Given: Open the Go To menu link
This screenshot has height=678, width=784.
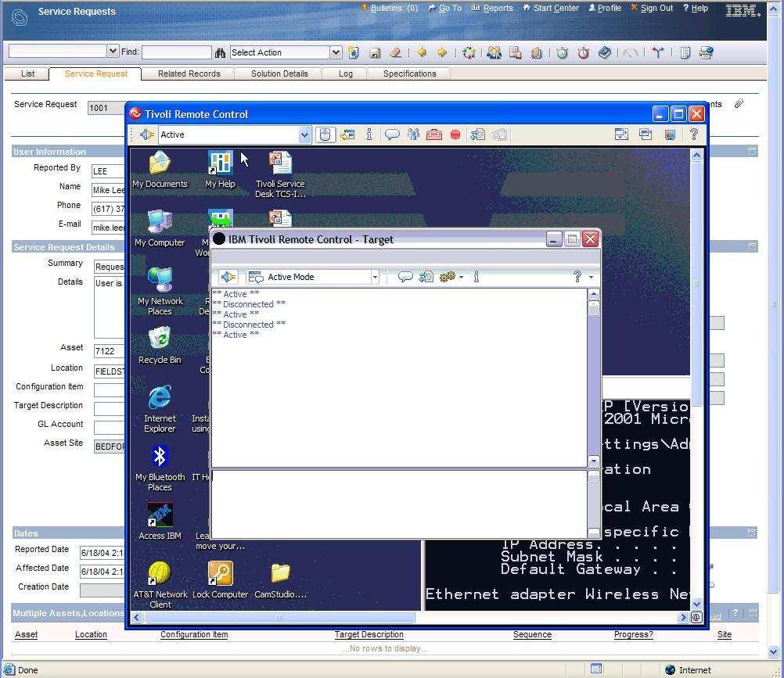Looking at the screenshot, I should pos(450,8).
